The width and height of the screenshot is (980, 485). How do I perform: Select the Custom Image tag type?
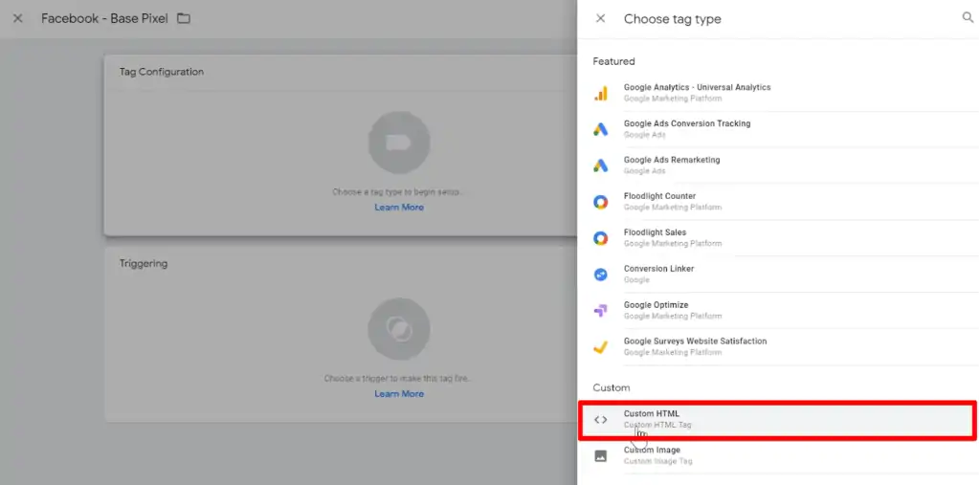(x=778, y=455)
